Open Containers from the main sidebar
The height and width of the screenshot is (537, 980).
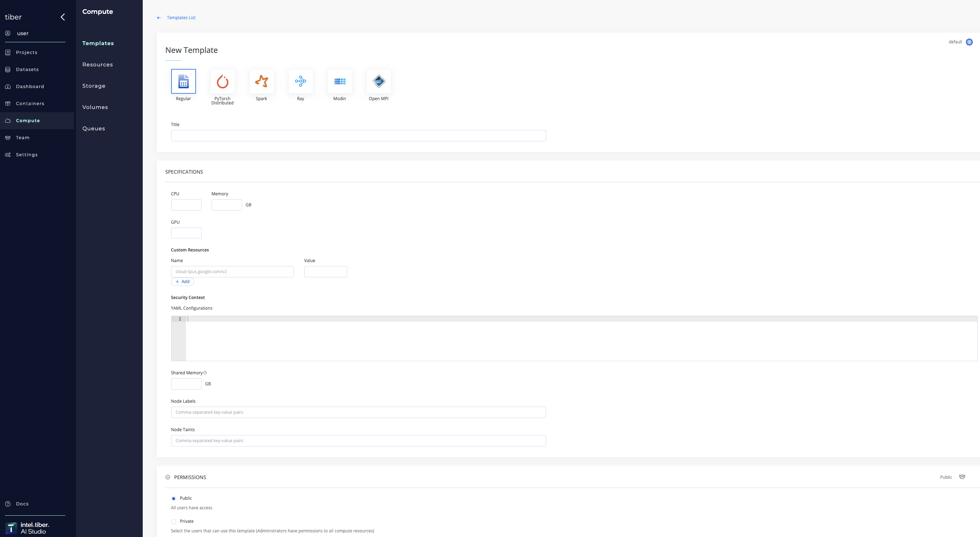[30, 103]
